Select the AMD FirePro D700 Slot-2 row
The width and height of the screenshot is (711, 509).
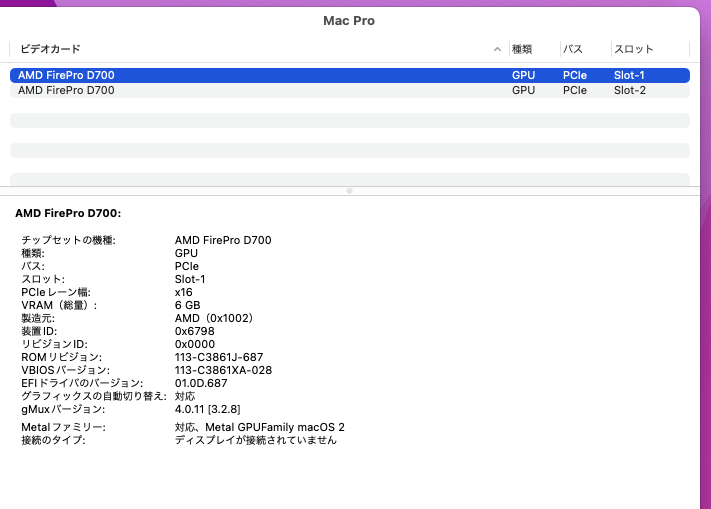pyautogui.click(x=350, y=90)
